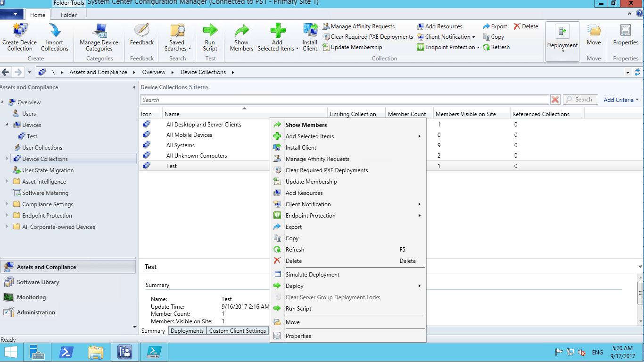Clear the search with red X button
The image size is (644, 362).
[555, 100]
